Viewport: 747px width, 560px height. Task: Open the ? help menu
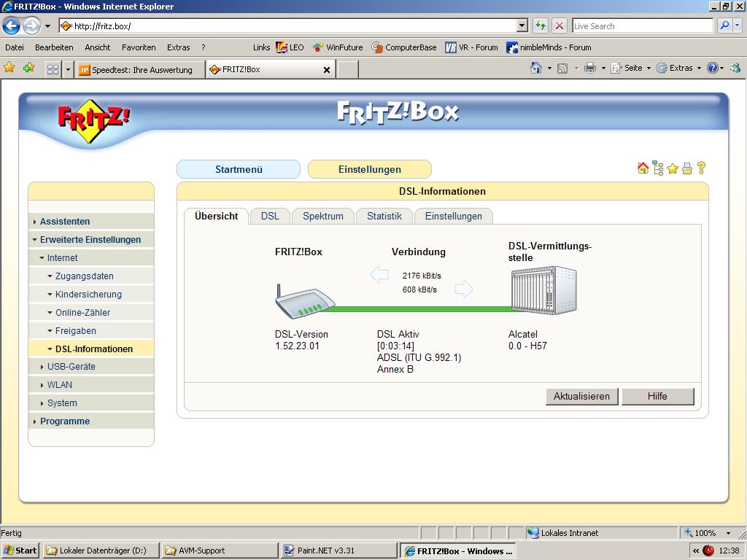click(x=204, y=47)
